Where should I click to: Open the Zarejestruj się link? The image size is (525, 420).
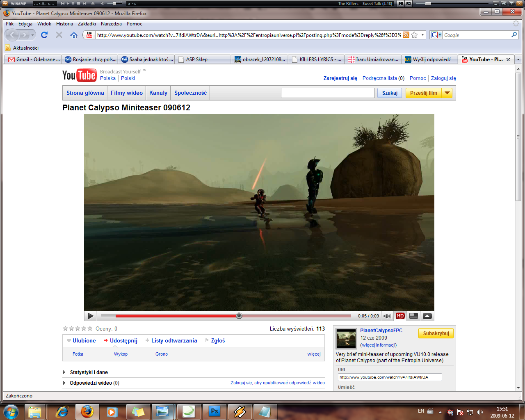tap(340, 78)
